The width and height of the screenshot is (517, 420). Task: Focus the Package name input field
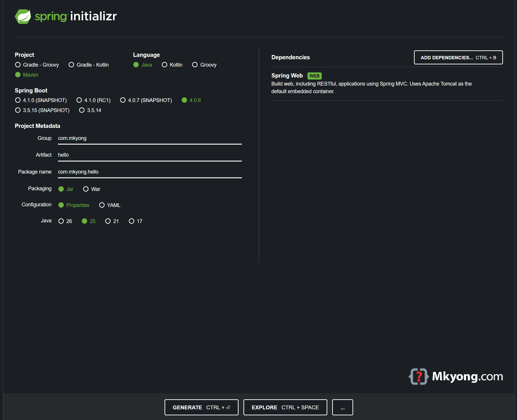tap(150, 172)
